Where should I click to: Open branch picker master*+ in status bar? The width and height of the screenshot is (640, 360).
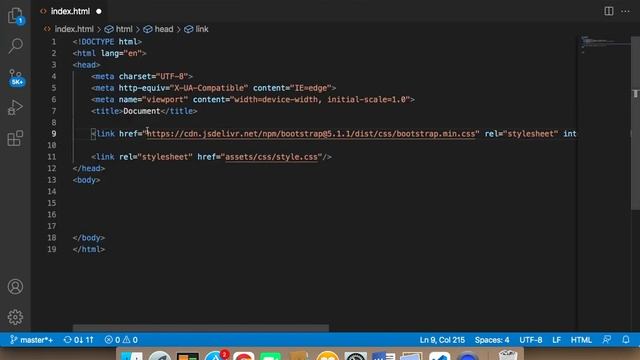[x=31, y=340]
